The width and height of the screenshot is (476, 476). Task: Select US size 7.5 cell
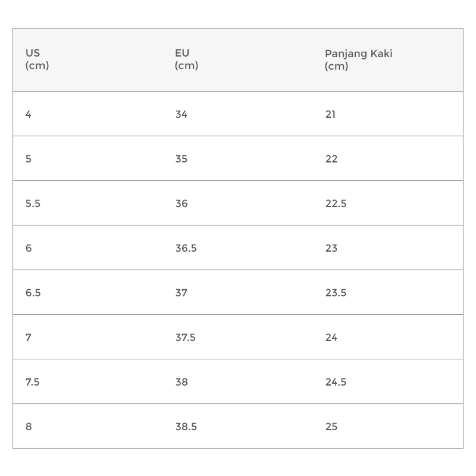[x=33, y=382]
